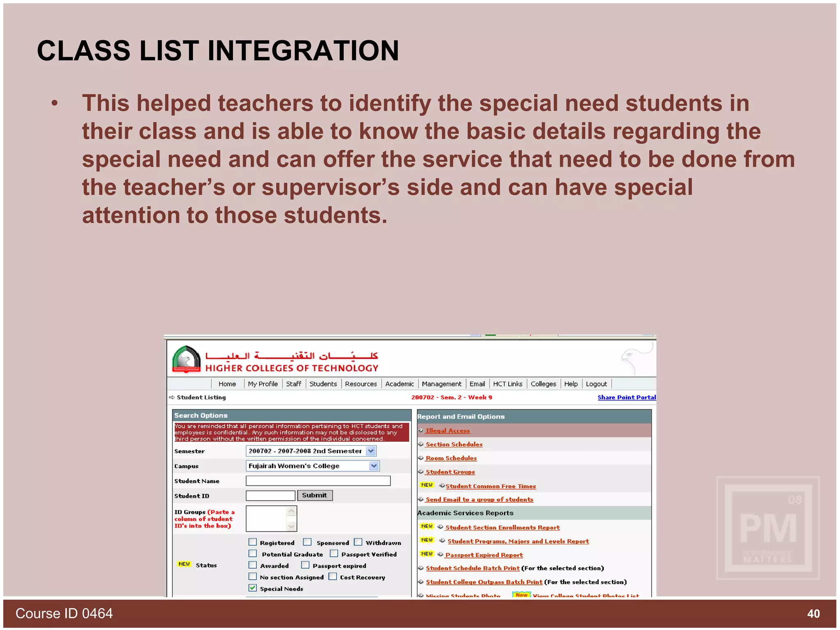This screenshot has height=630, width=840.
Task: Click the arrow icon beside Student Common Free Times
Action: coord(442,486)
